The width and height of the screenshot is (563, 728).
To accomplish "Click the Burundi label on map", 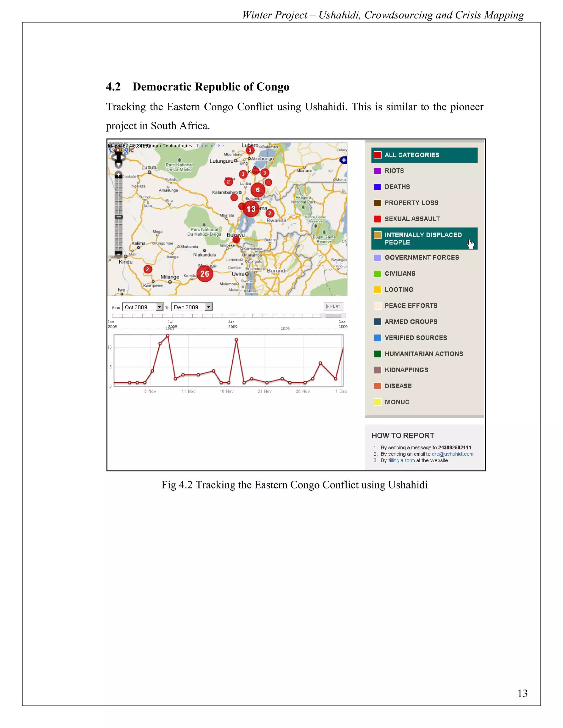I will click(x=277, y=271).
